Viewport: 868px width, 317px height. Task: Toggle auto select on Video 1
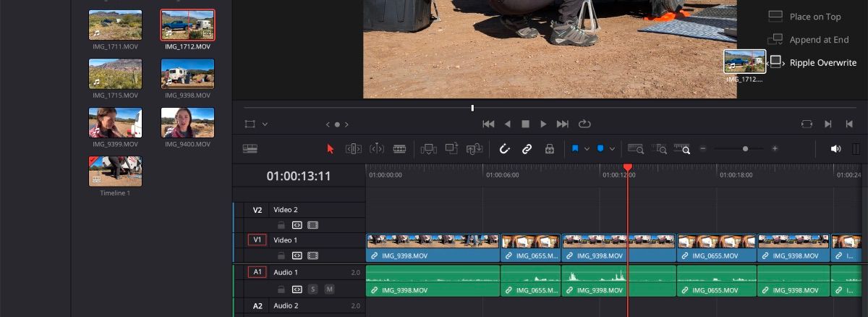[x=297, y=255]
